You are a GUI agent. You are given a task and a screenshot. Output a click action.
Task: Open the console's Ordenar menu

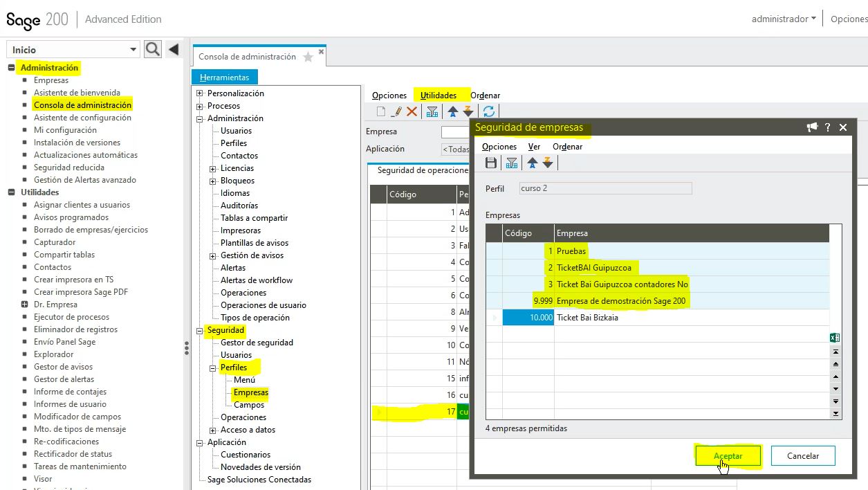point(486,96)
